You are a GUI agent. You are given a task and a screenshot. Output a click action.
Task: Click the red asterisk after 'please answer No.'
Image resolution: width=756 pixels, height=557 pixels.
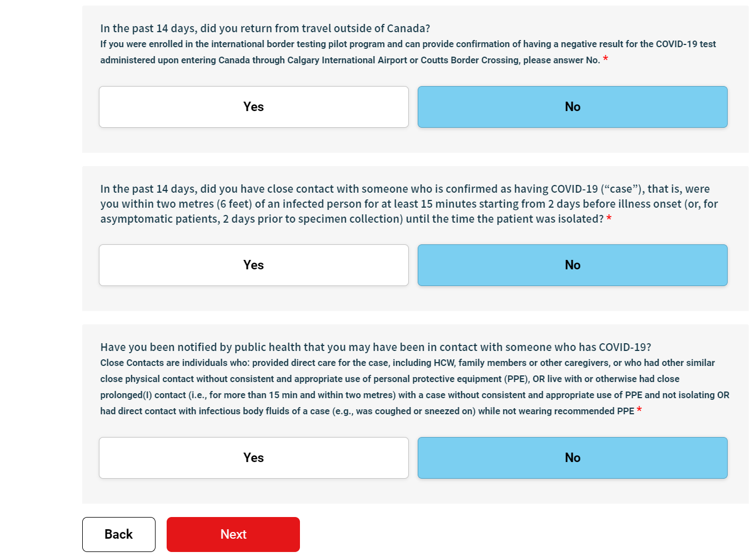coord(605,59)
